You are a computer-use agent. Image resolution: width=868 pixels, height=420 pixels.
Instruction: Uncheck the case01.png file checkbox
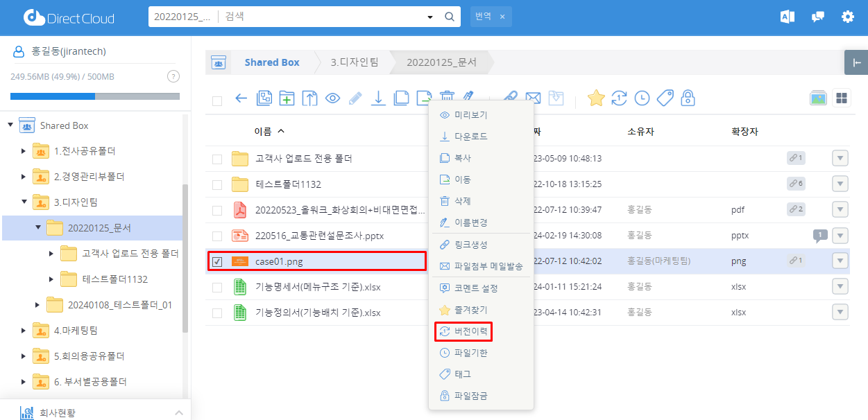217,261
